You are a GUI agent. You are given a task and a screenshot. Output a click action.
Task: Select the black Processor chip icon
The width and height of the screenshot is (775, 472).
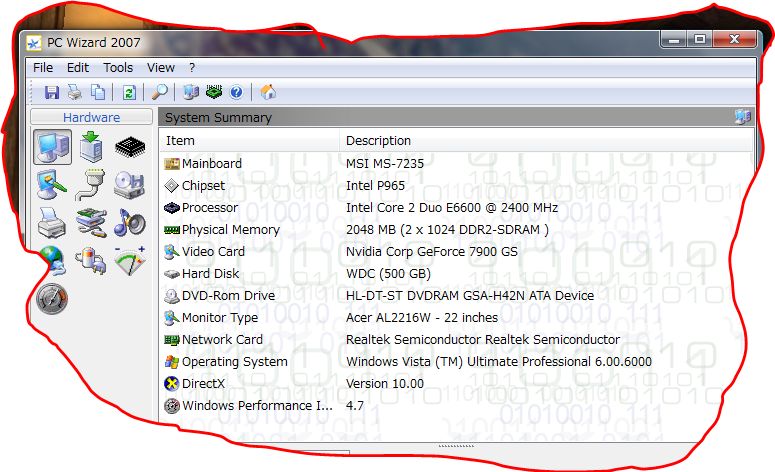[129, 147]
